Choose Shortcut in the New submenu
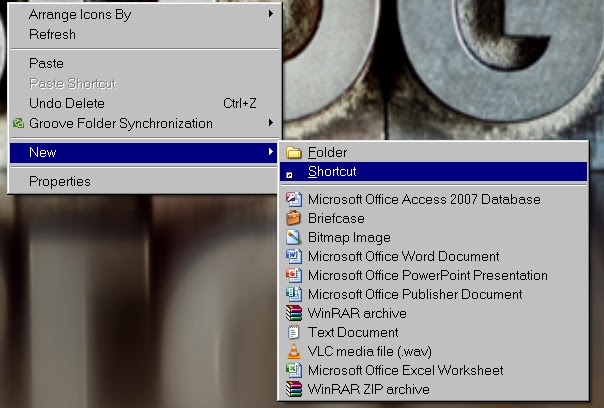This screenshot has height=408, width=604. click(433, 171)
